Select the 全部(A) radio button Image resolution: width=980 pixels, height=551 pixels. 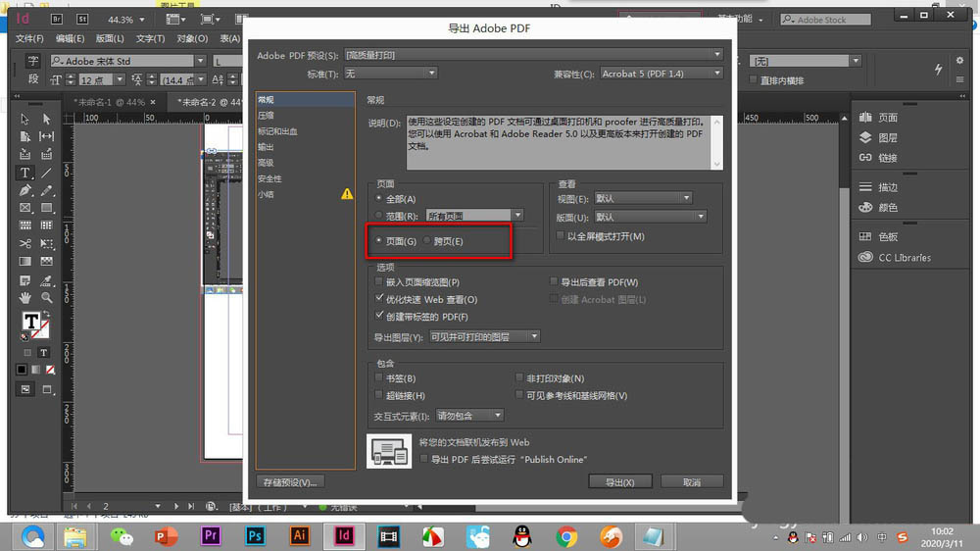click(x=378, y=198)
